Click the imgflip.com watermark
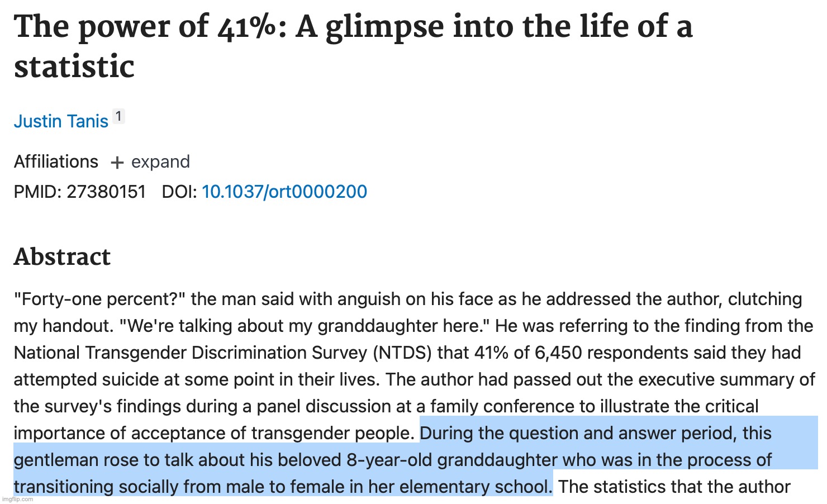Image resolution: width=827 pixels, height=504 pixels. tap(18, 499)
